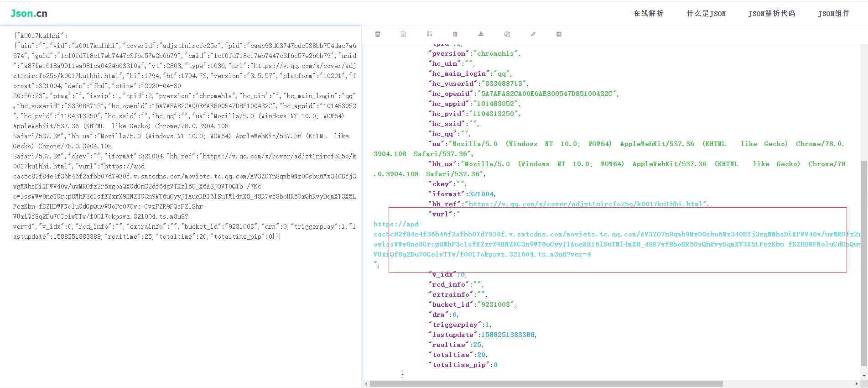Open the 在线解析 menu item
Image resolution: width=868 pixels, height=388 pixels.
point(648,13)
